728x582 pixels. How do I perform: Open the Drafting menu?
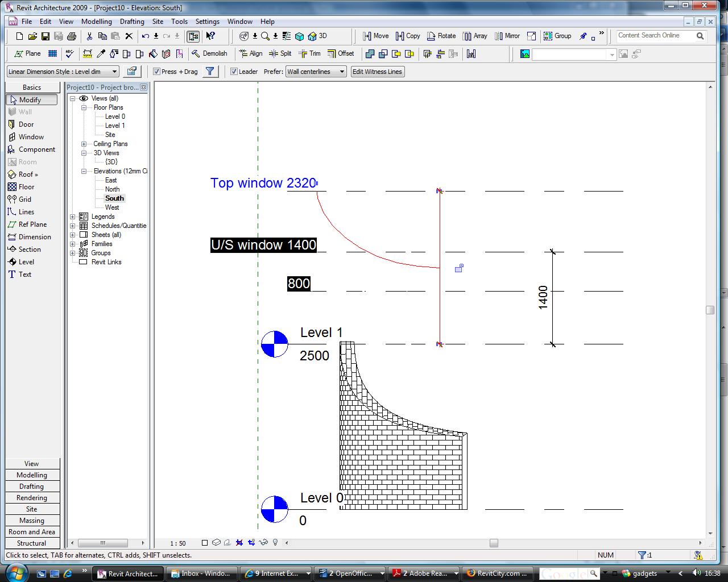(132, 22)
